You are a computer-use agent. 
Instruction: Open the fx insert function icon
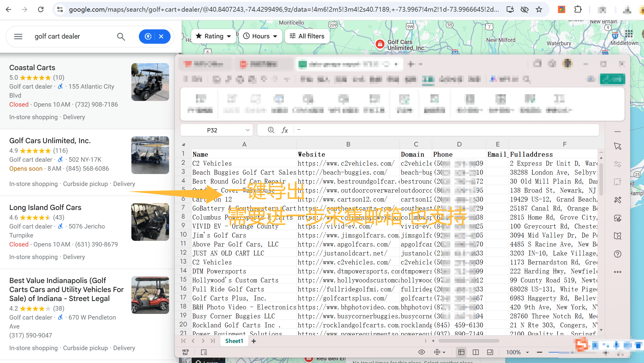click(x=285, y=130)
